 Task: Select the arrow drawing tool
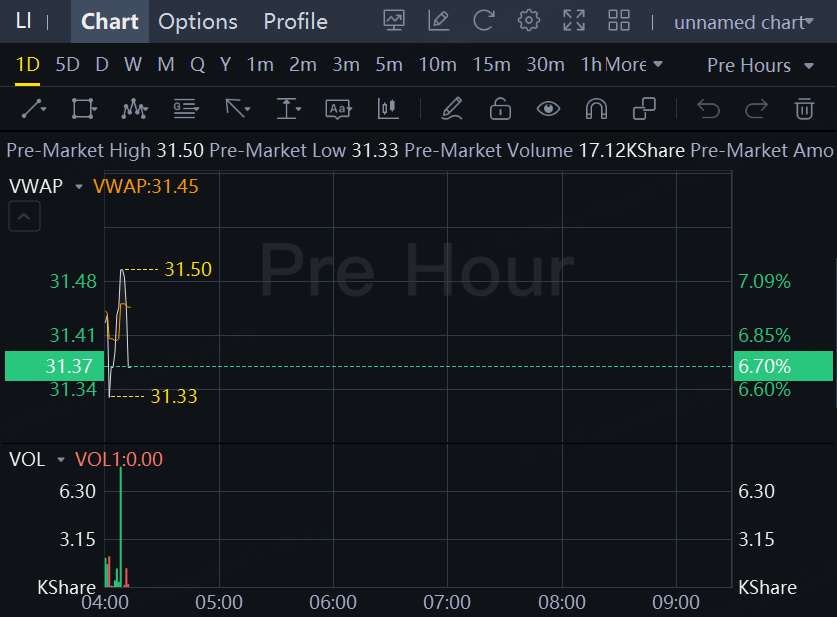click(x=236, y=109)
